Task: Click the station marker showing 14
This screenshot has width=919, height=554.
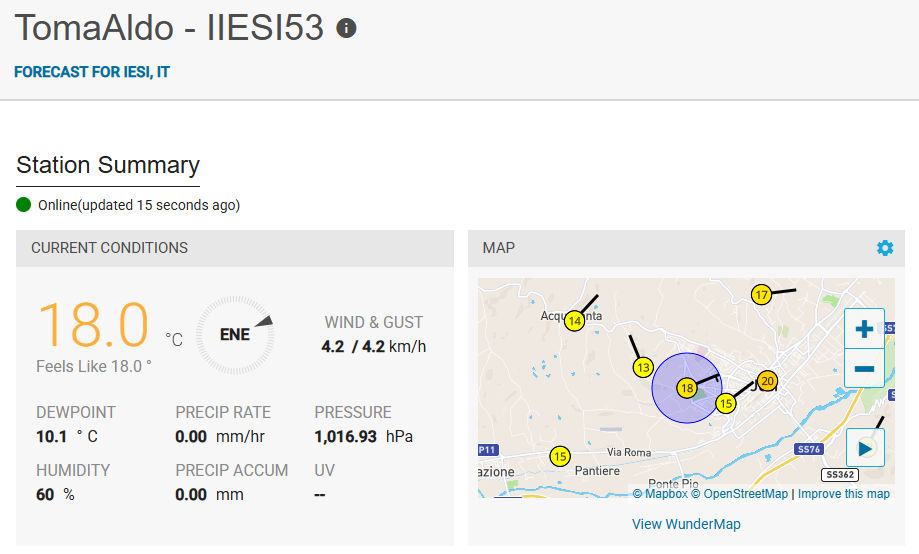Action: [574, 321]
